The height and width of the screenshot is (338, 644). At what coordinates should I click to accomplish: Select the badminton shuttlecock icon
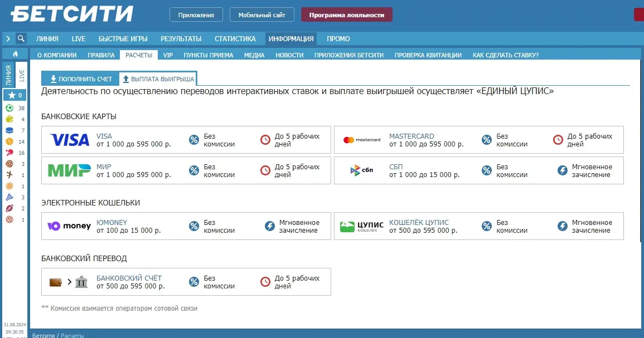pyautogui.click(x=9, y=197)
